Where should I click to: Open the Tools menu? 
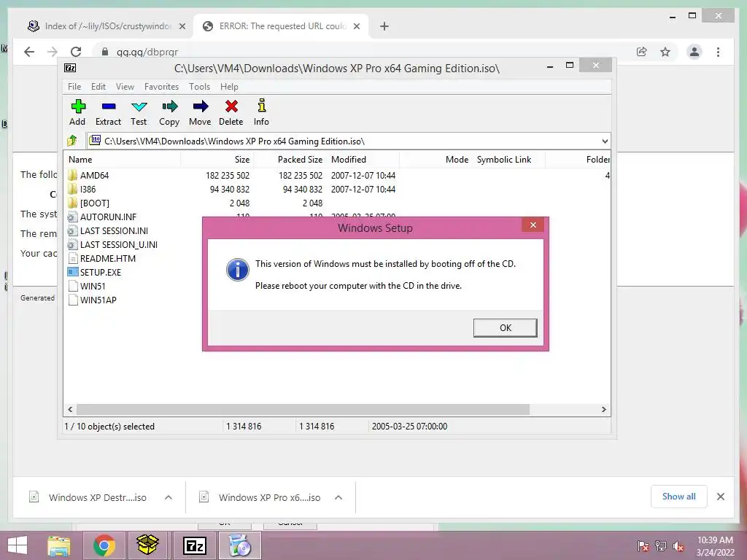(199, 87)
